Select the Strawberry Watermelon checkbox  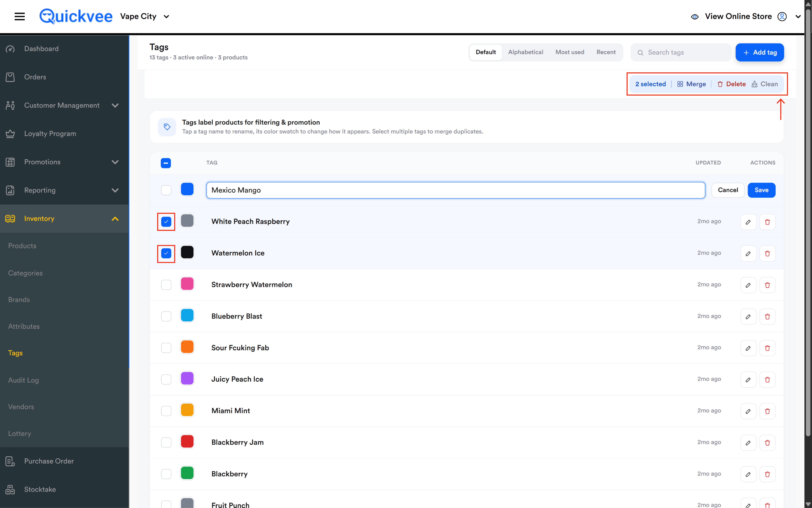tap(166, 285)
